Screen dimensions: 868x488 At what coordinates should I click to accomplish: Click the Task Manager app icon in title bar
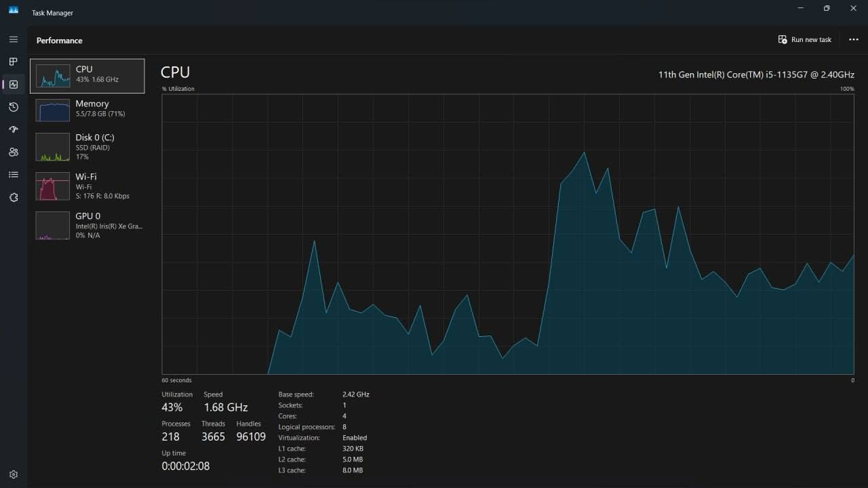14,9
